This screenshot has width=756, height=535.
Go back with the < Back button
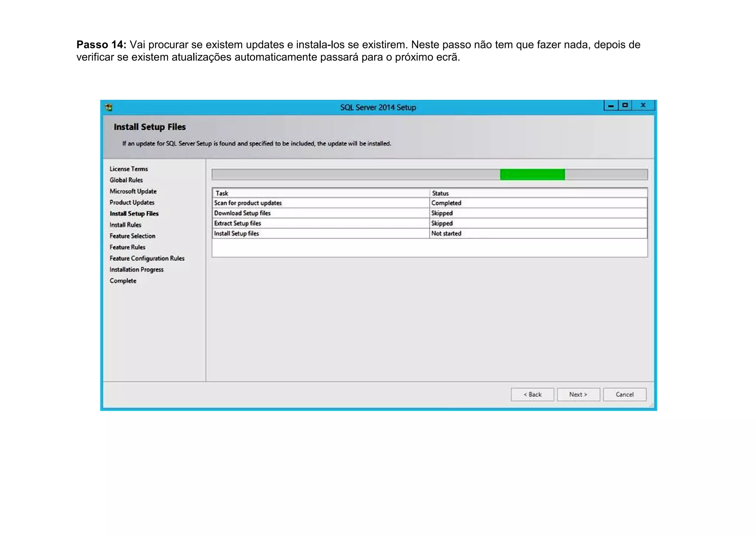tap(532, 395)
